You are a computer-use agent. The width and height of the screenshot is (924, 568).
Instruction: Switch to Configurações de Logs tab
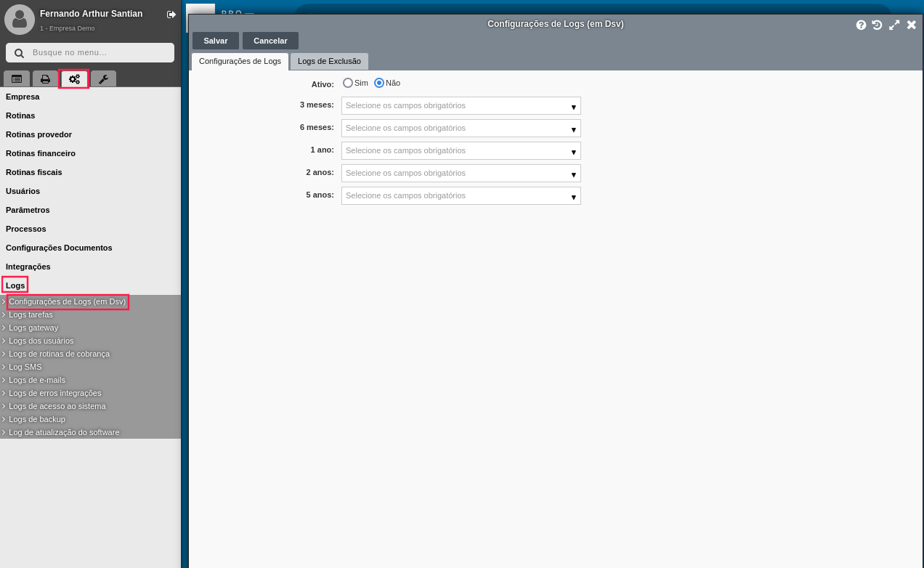pyautogui.click(x=240, y=61)
